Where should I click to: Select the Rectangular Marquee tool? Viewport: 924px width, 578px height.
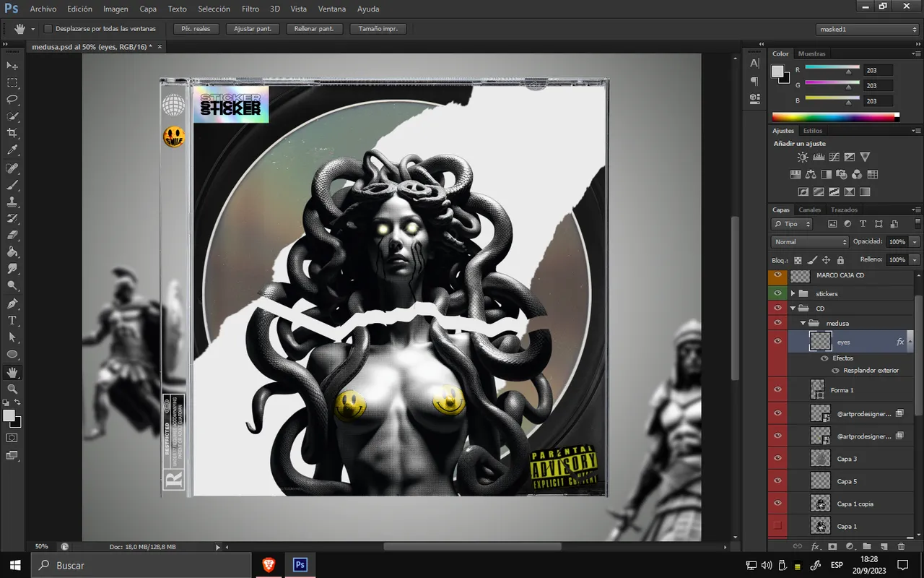(x=12, y=82)
